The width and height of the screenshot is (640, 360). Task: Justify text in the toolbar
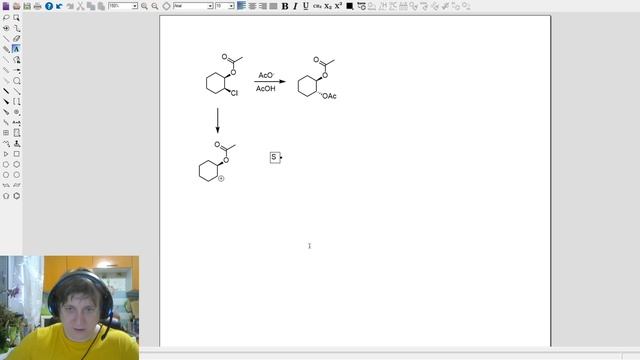(x=273, y=6)
